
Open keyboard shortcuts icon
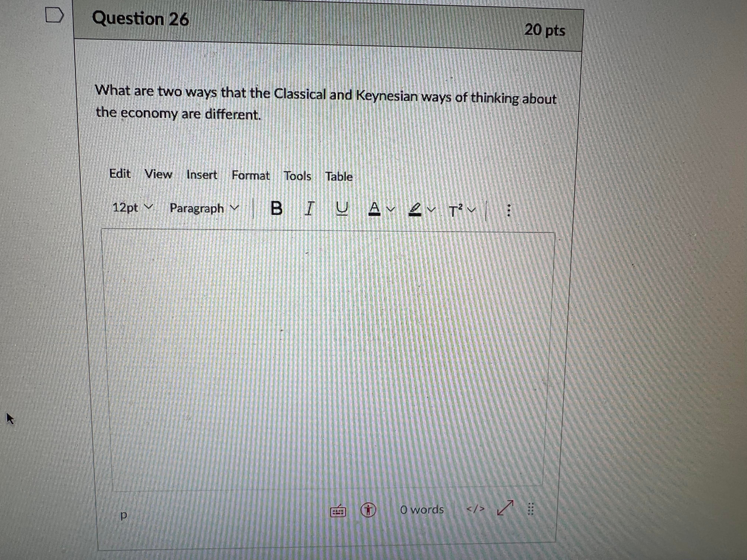point(338,511)
